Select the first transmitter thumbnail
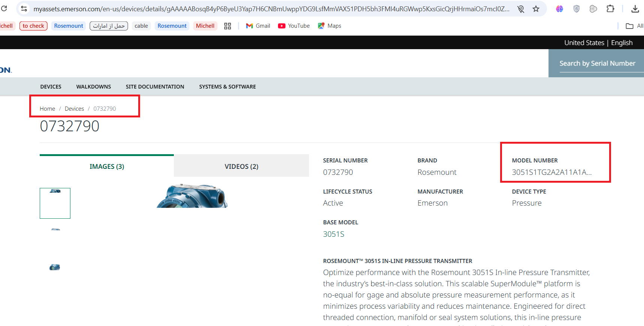The height and width of the screenshot is (326, 644). tap(55, 203)
